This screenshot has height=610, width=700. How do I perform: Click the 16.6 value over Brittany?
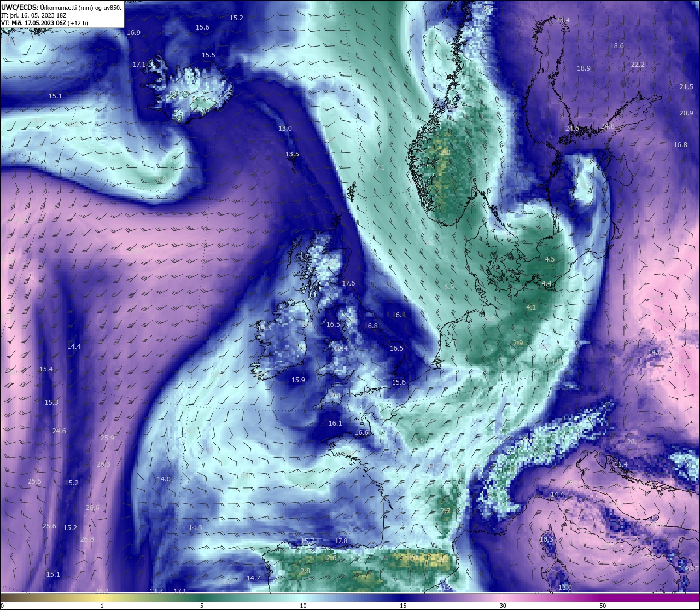[x=361, y=433]
